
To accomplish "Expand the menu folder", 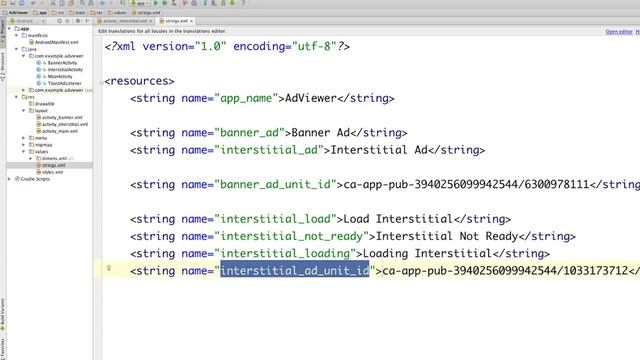I will point(23,138).
